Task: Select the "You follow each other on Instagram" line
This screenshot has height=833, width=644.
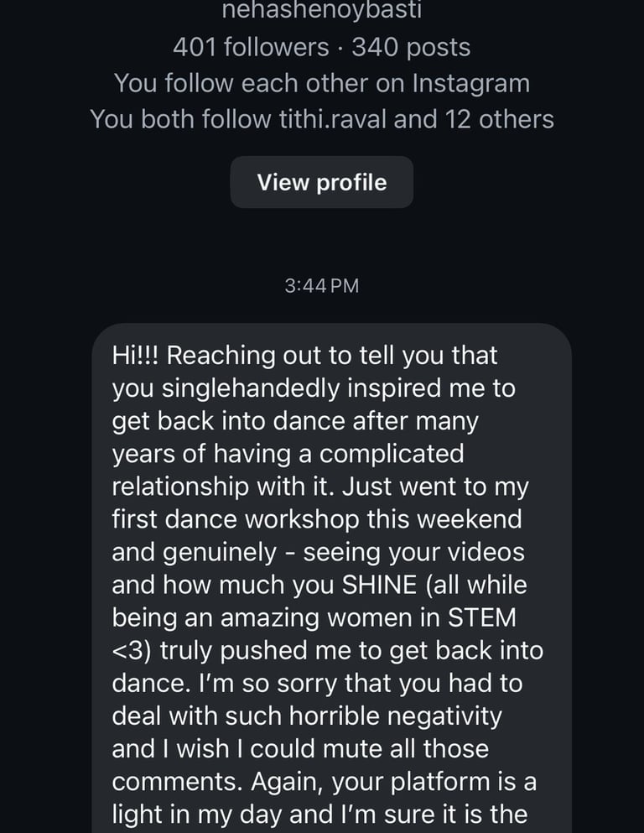Action: 321,83
